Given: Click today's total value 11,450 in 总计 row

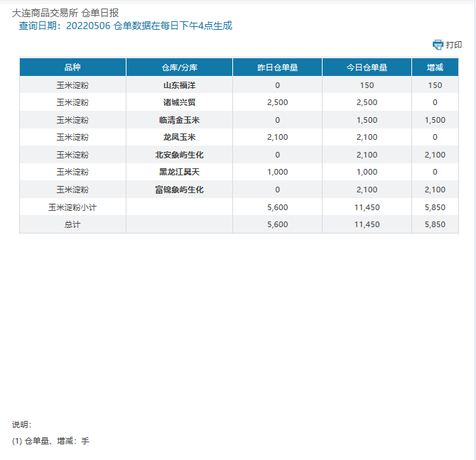Looking at the screenshot, I should tap(367, 224).
